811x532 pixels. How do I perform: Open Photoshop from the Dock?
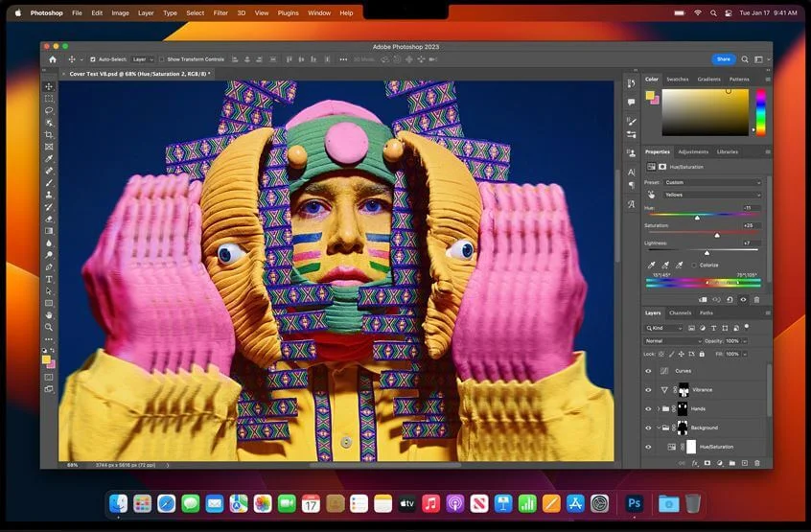coord(634,503)
